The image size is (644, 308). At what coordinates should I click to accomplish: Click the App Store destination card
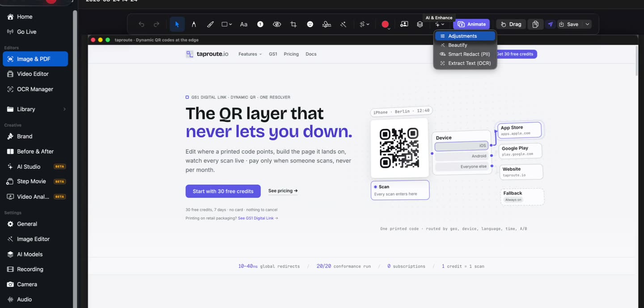(x=519, y=130)
